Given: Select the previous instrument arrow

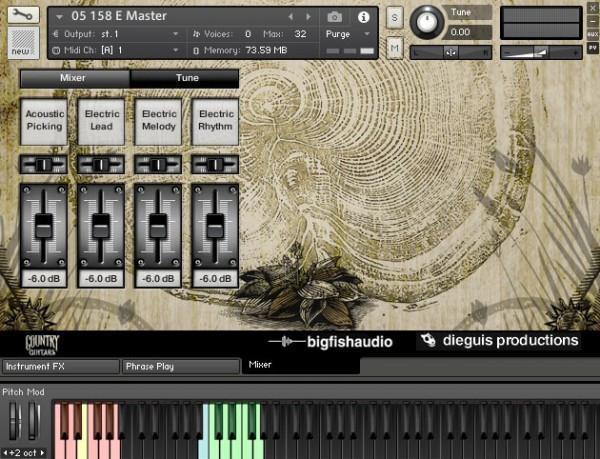Looking at the screenshot, I should [x=291, y=17].
